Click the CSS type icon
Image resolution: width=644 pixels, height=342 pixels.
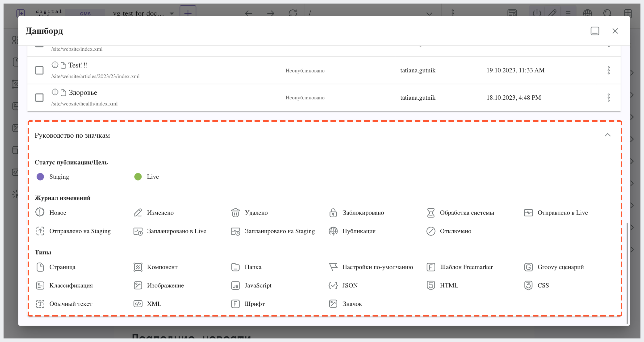tap(528, 285)
